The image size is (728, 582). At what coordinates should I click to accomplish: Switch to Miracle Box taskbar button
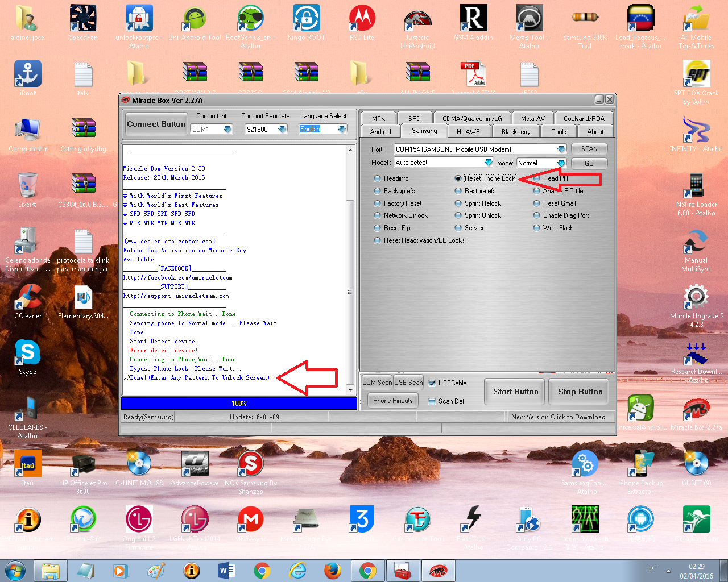click(x=438, y=571)
